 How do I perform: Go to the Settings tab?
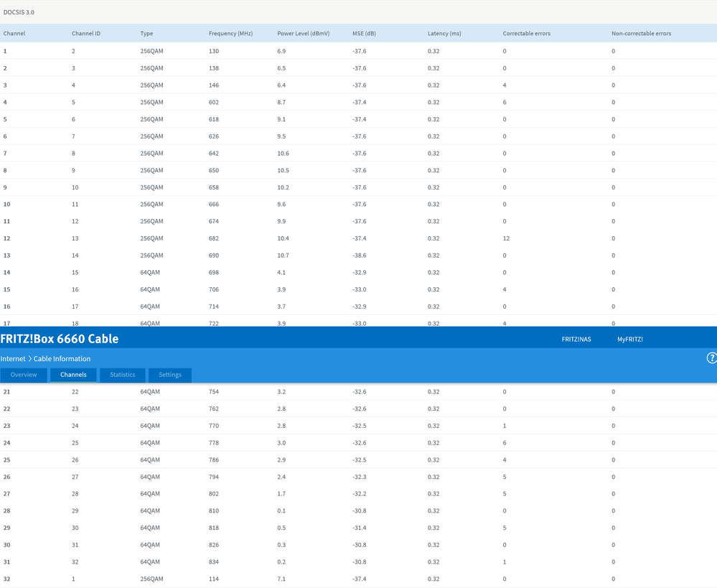coord(170,375)
